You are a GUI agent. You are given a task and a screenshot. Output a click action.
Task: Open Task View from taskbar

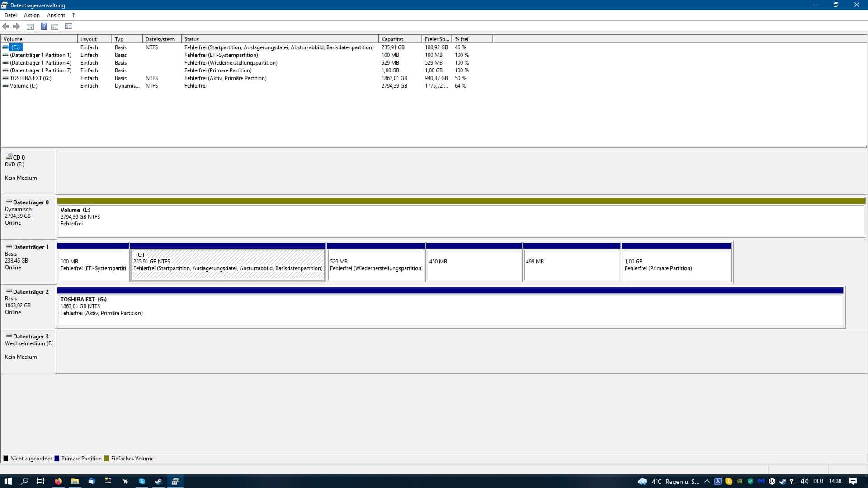pos(41,481)
